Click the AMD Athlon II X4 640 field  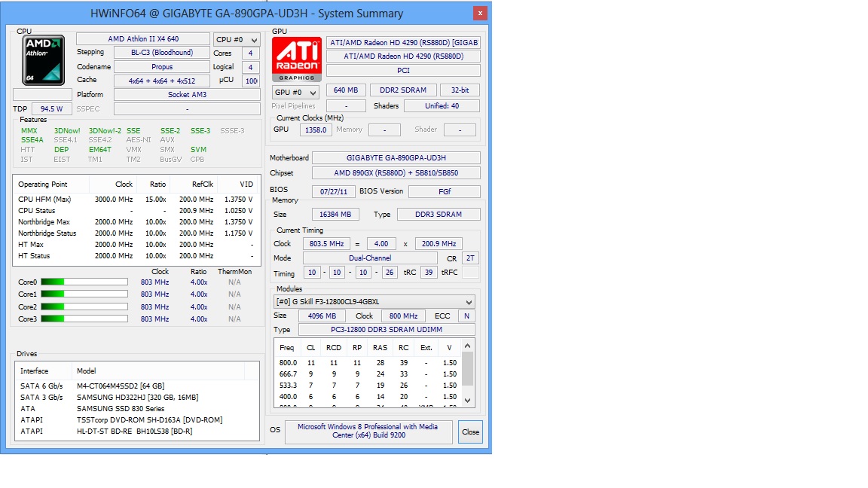tap(143, 38)
